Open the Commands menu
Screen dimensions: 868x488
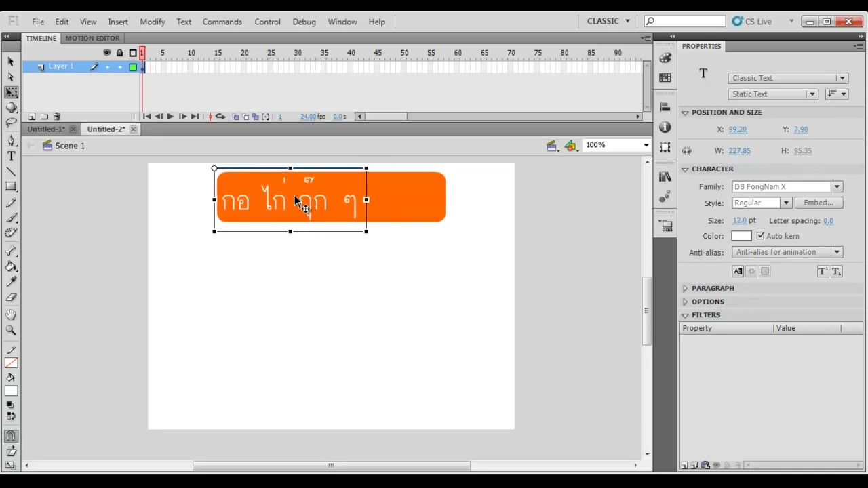[222, 22]
